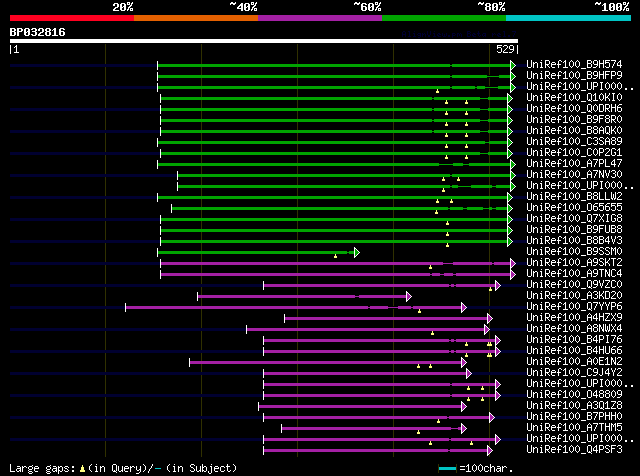Open the UniRef100_O65655 hit label

pyautogui.click(x=574, y=207)
